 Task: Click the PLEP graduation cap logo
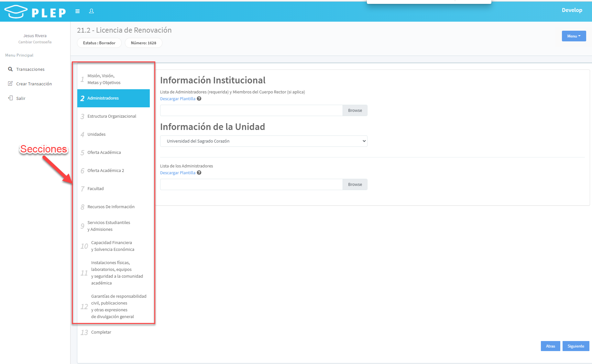click(x=16, y=12)
